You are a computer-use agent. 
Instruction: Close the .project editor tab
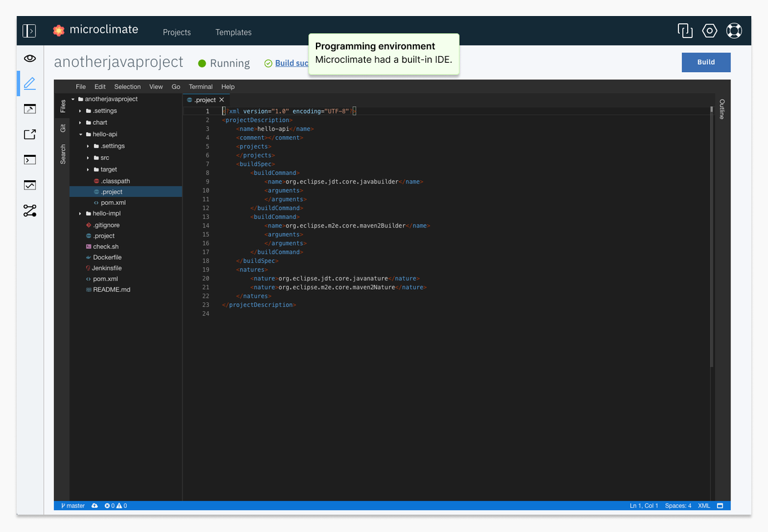click(x=222, y=100)
